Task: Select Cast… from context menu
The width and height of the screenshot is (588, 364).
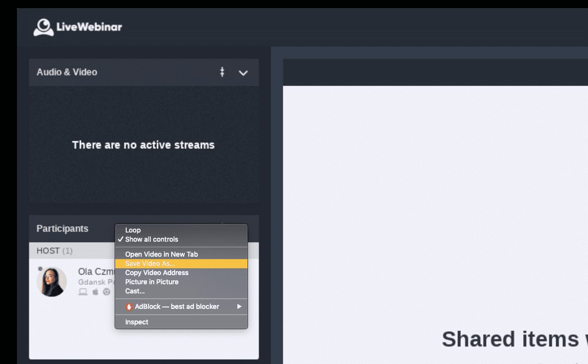Action: (135, 291)
